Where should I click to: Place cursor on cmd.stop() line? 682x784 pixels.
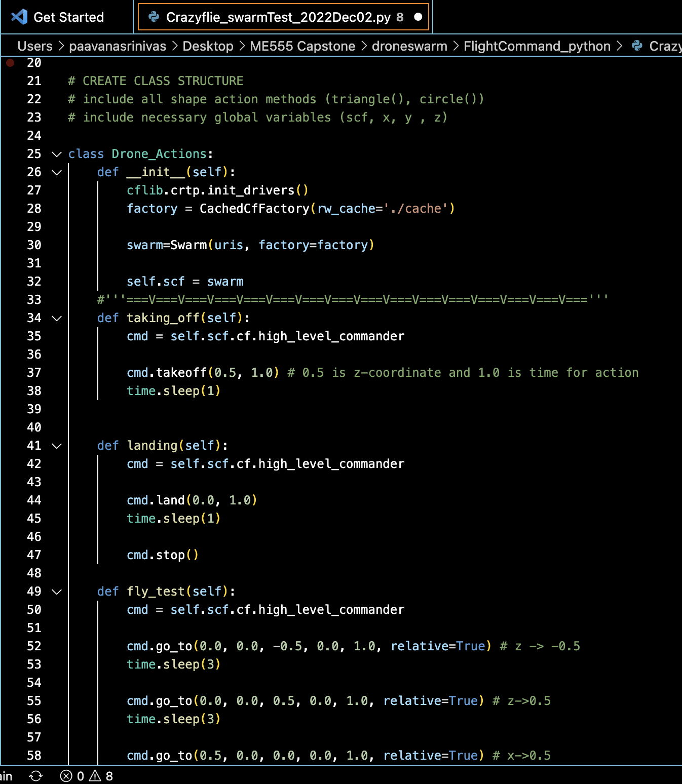pyautogui.click(x=163, y=555)
